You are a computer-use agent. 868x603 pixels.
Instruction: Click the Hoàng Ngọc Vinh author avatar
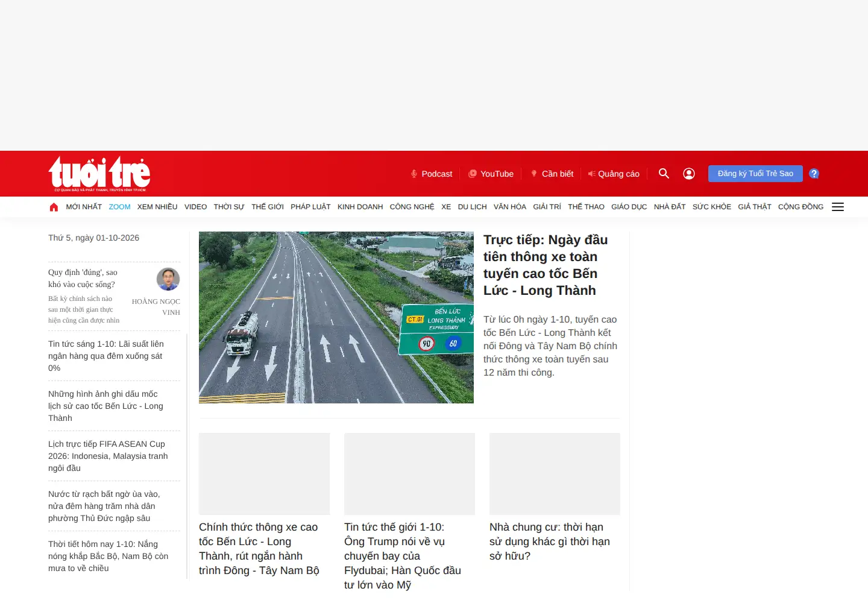click(168, 279)
